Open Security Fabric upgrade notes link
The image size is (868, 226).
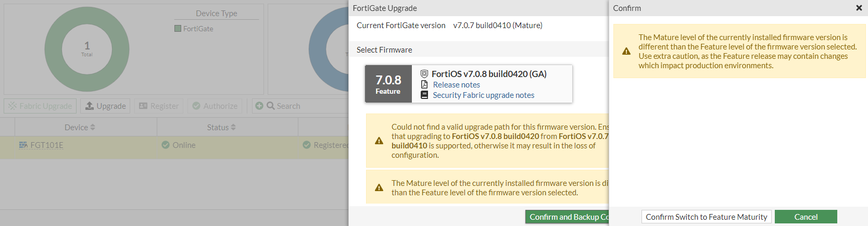[483, 95]
